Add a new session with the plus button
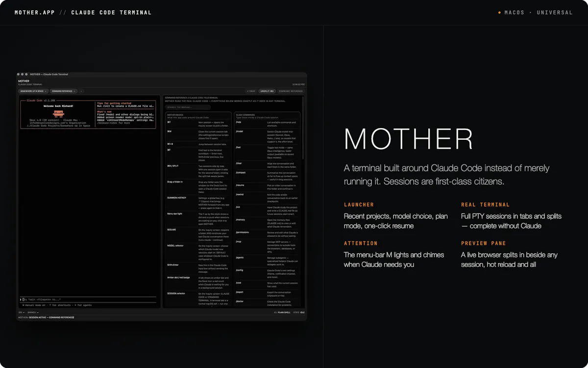Viewport: 588px width, 368px height. point(81,91)
